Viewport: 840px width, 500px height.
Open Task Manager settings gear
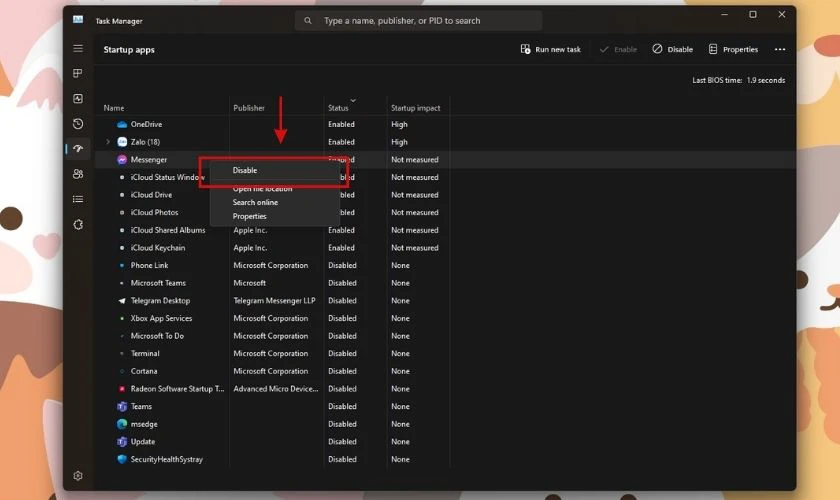78,476
